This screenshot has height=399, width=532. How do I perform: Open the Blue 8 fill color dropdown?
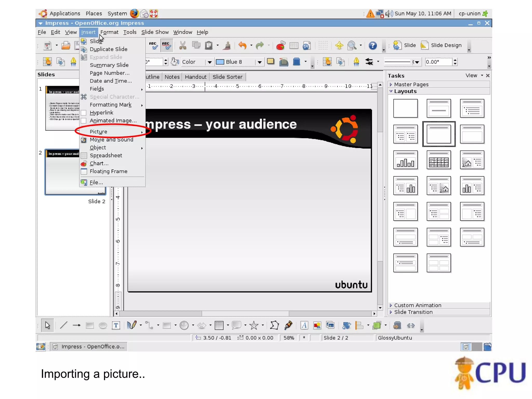point(260,62)
